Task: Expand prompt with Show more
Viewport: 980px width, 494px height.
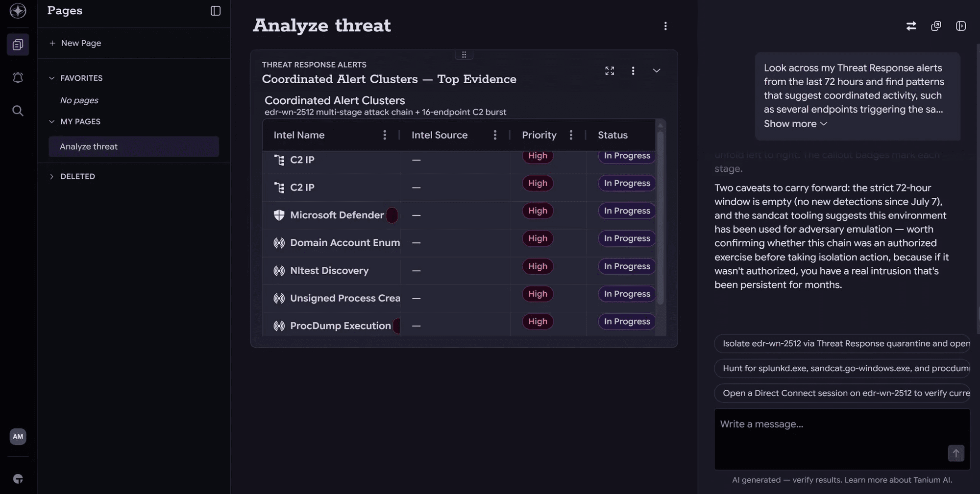Action: 795,124
